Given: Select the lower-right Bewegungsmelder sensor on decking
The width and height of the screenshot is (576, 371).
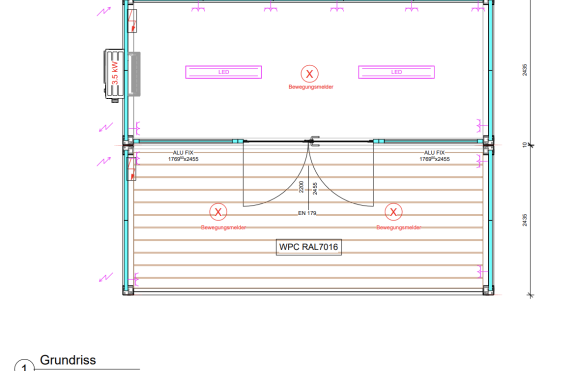Looking at the screenshot, I should pyautogui.click(x=393, y=212).
